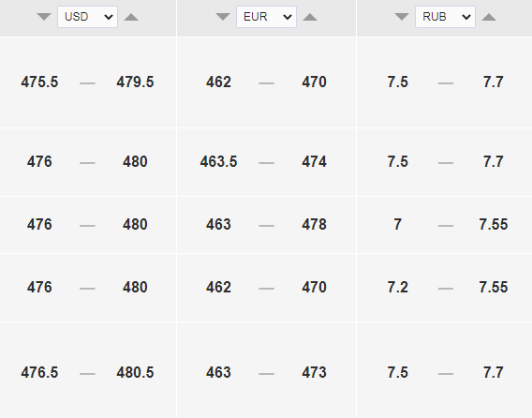Image resolution: width=532 pixels, height=418 pixels.
Task: Select the 7.2 RUB buy rate
Action: (398, 288)
